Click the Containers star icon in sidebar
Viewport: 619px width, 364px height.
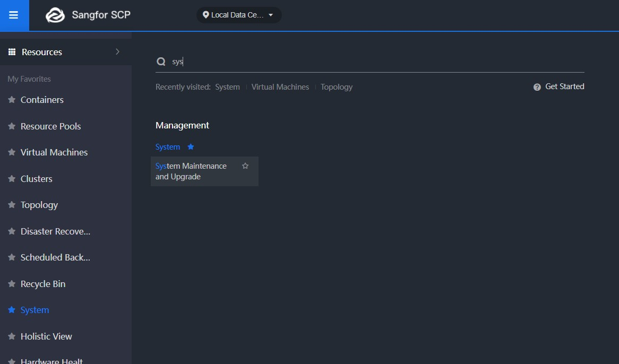coord(11,99)
